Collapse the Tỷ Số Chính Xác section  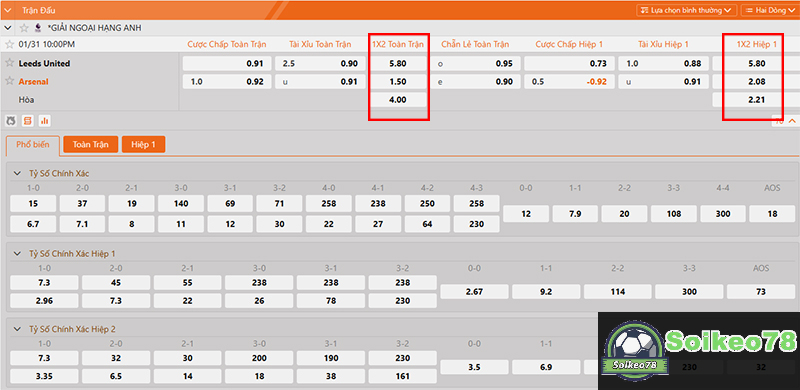pyautogui.click(x=17, y=174)
